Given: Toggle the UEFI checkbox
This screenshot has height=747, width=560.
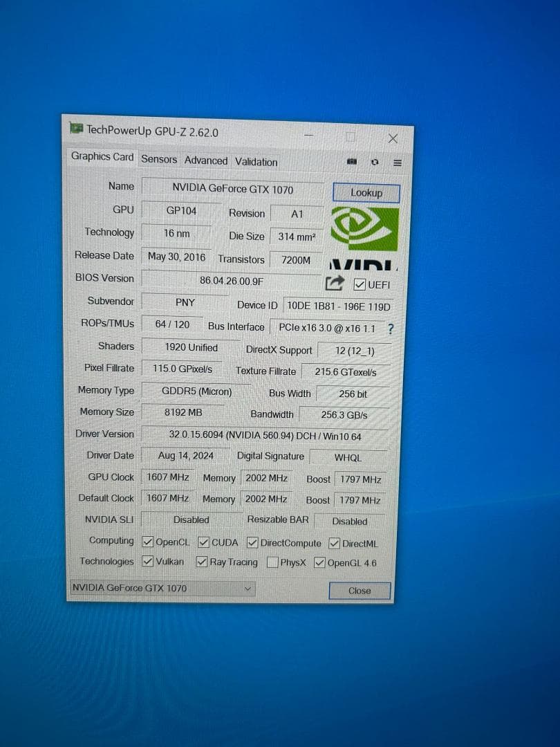Looking at the screenshot, I should pyautogui.click(x=360, y=284).
